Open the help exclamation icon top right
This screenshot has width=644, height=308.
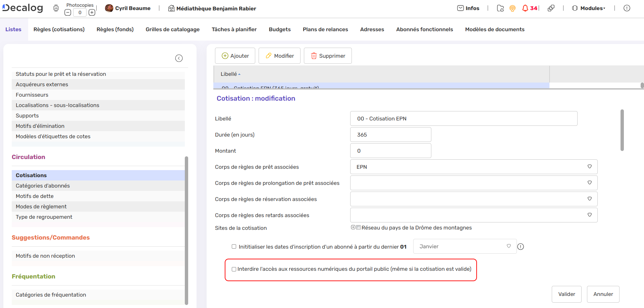click(627, 8)
